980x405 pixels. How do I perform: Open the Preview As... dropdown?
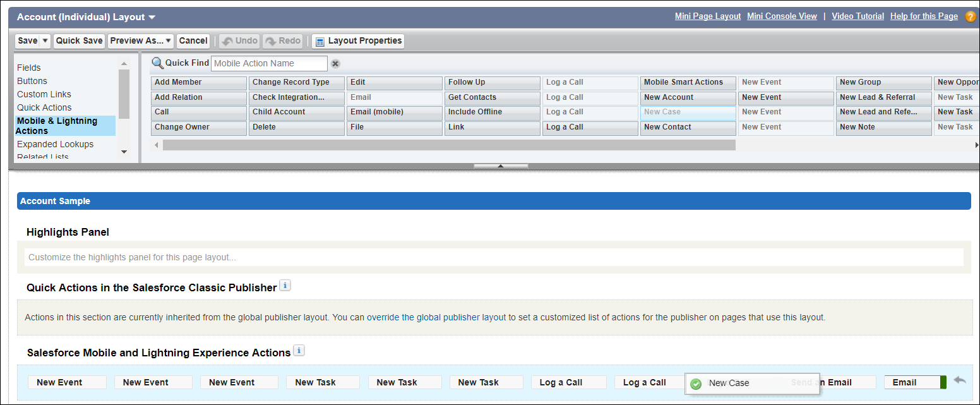[141, 41]
